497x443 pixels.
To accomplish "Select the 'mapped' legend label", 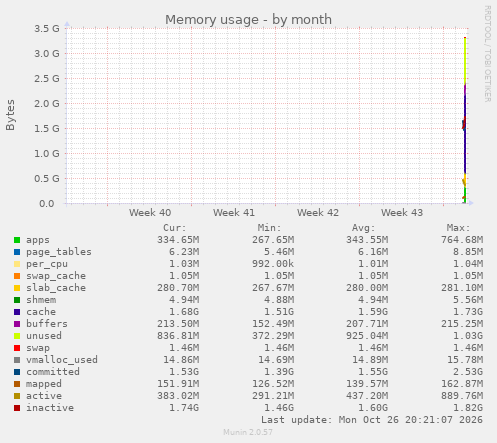I will pos(44,384).
